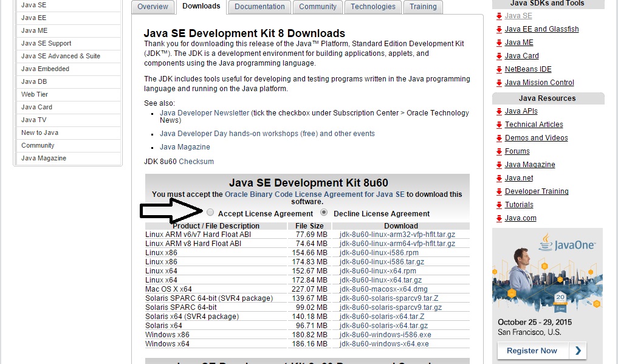Click the download icon beside Java Mission Control
Viewport: 618px width, 364px height.
pos(498,82)
